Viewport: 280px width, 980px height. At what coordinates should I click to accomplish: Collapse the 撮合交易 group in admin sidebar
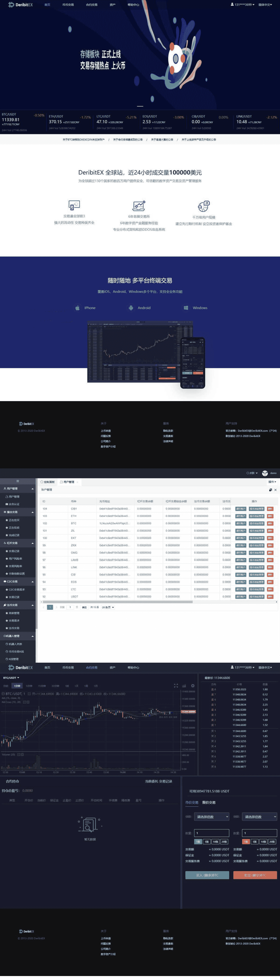point(18,512)
